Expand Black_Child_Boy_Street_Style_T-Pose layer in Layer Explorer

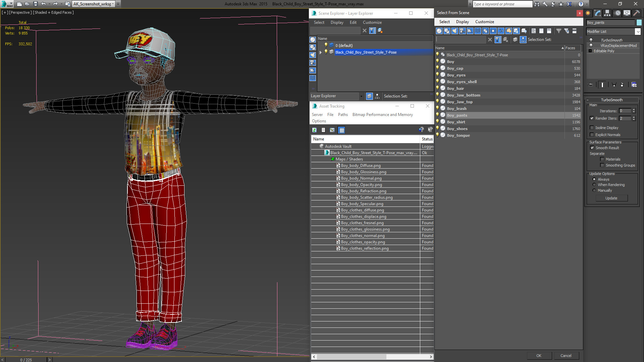(321, 52)
